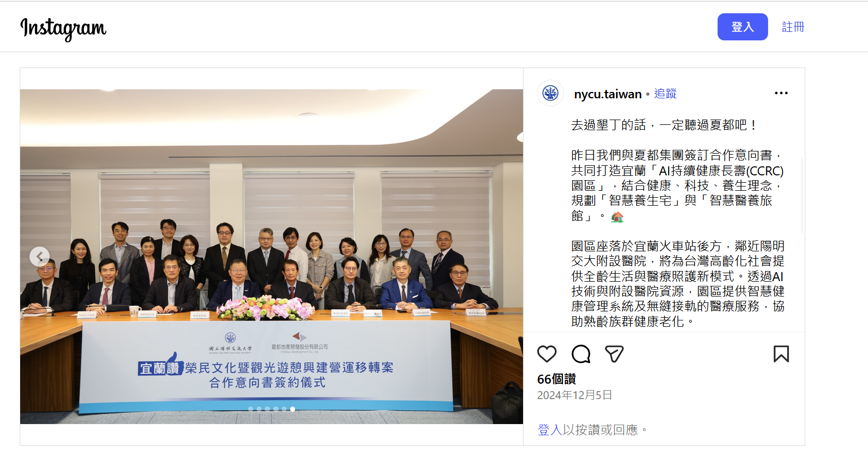Open the three-dot more options menu
Image resolution: width=868 pixels, height=465 pixels.
(781, 93)
